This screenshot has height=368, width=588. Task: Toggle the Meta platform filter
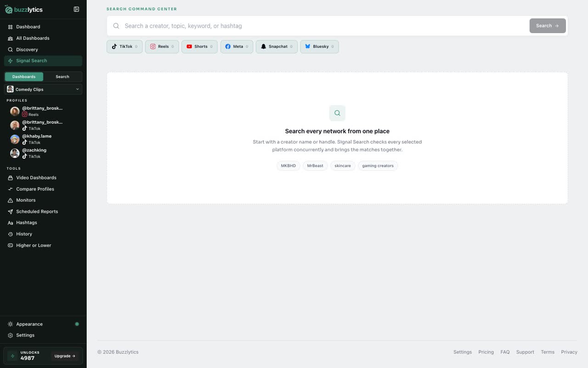(237, 46)
